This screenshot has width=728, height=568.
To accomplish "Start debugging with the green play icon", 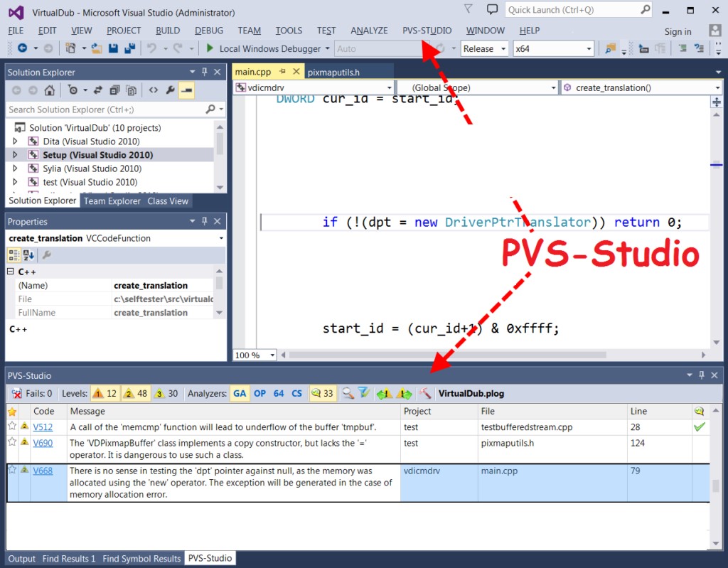I will click(210, 48).
